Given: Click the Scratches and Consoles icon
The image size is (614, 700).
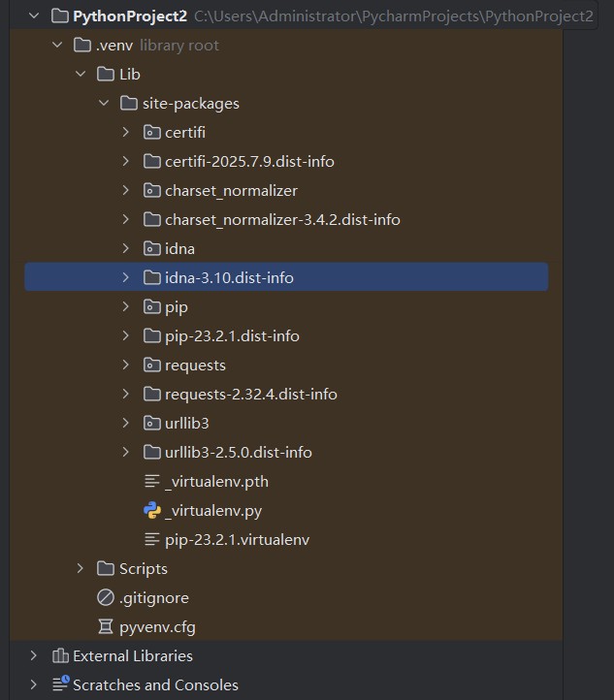Looking at the screenshot, I should [61, 684].
